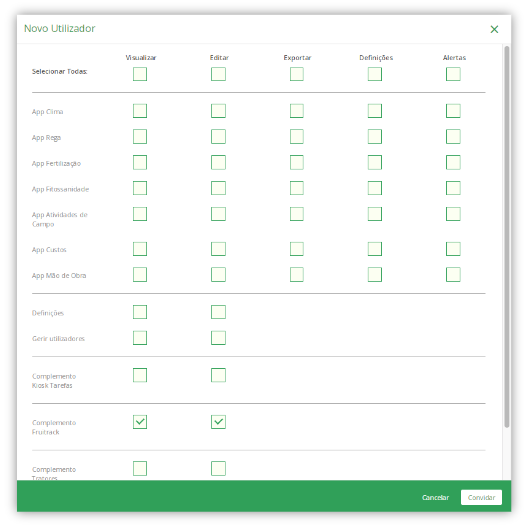Screen dimensions: 525x530
Task: Check Selecionar Todas under Exportar
Action: click(x=296, y=74)
